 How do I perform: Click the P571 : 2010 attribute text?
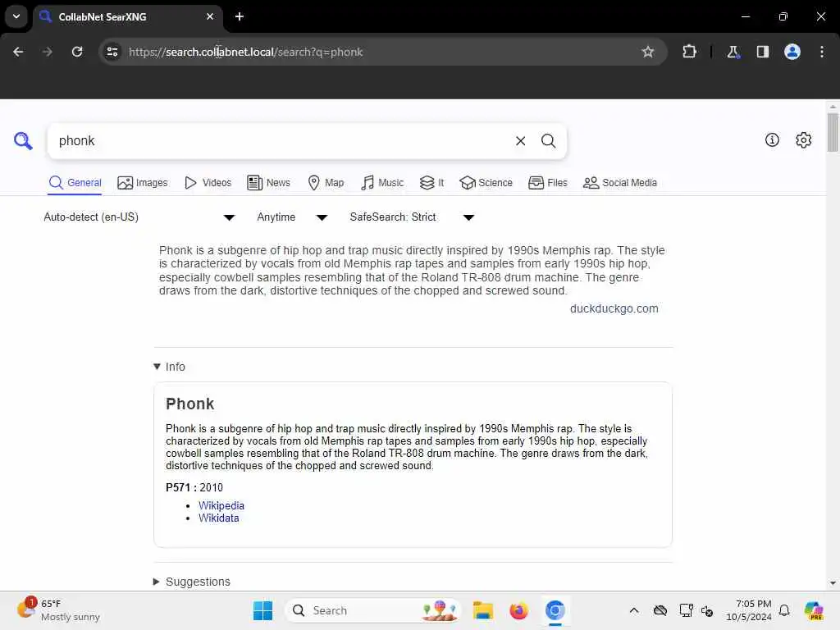pos(194,487)
